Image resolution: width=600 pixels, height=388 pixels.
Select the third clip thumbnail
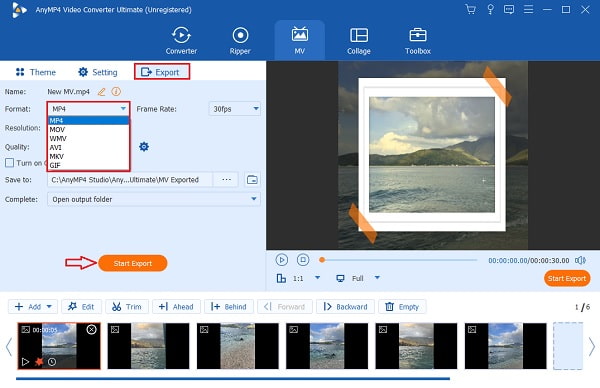tap(238, 346)
